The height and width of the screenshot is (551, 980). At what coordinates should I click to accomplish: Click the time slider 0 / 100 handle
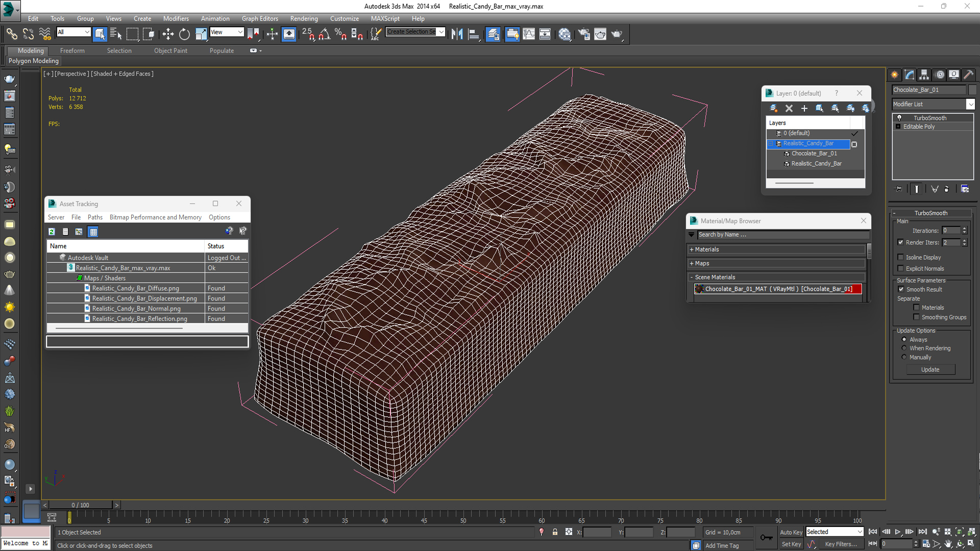click(x=80, y=505)
